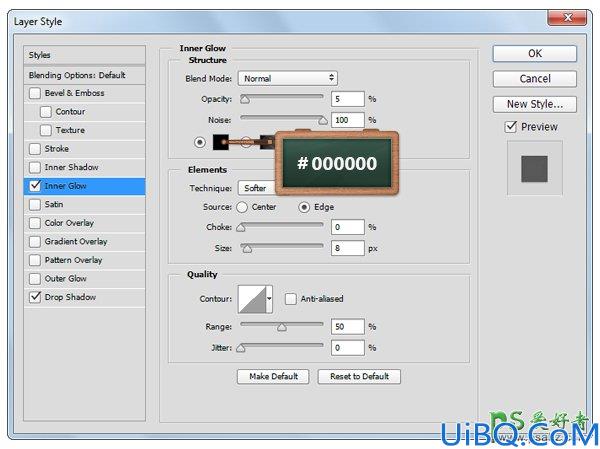The image size is (600, 449).
Task: Click the Jitter slider handle
Action: (x=241, y=348)
